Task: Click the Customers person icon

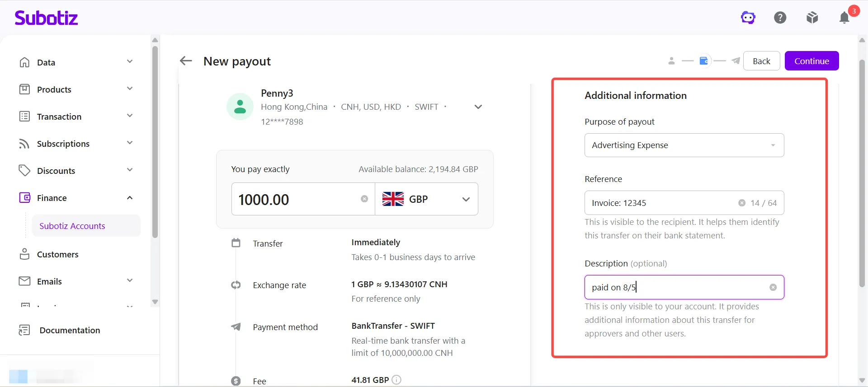Action: click(x=24, y=254)
